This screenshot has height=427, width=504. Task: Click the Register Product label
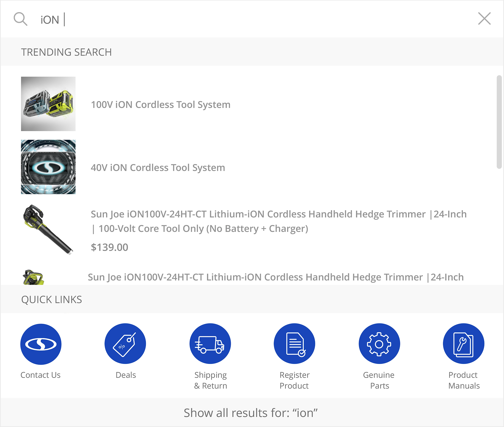(x=294, y=380)
